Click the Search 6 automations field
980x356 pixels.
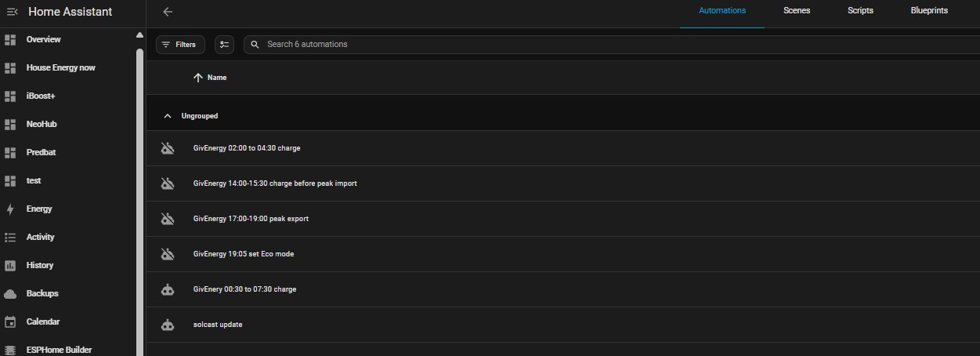(x=612, y=45)
